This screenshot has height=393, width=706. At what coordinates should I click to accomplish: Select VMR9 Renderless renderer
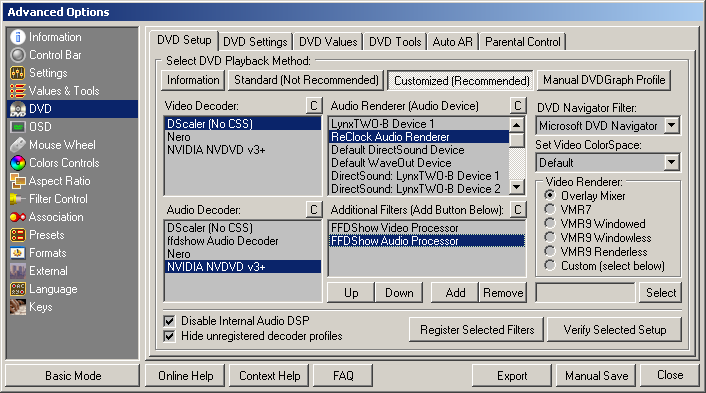(550, 251)
